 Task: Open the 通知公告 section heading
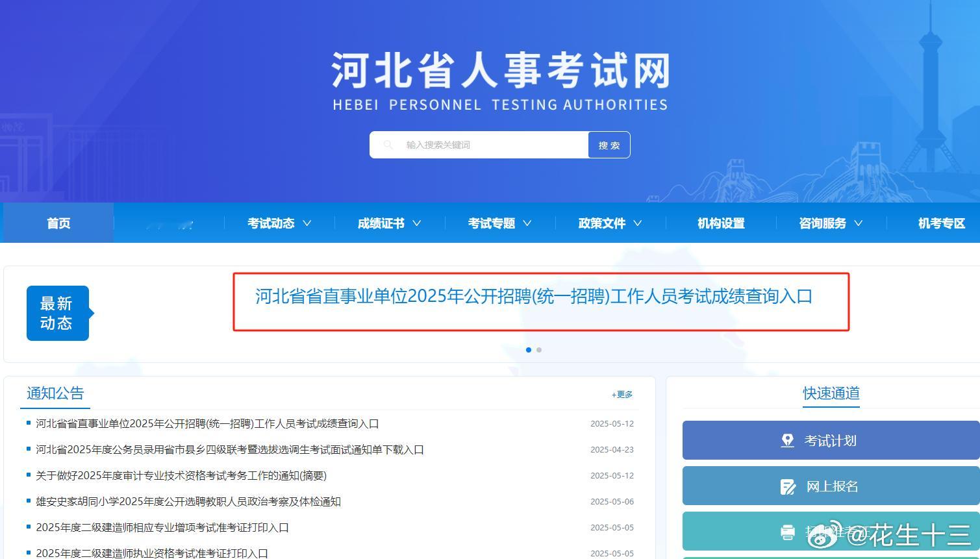click(x=55, y=393)
